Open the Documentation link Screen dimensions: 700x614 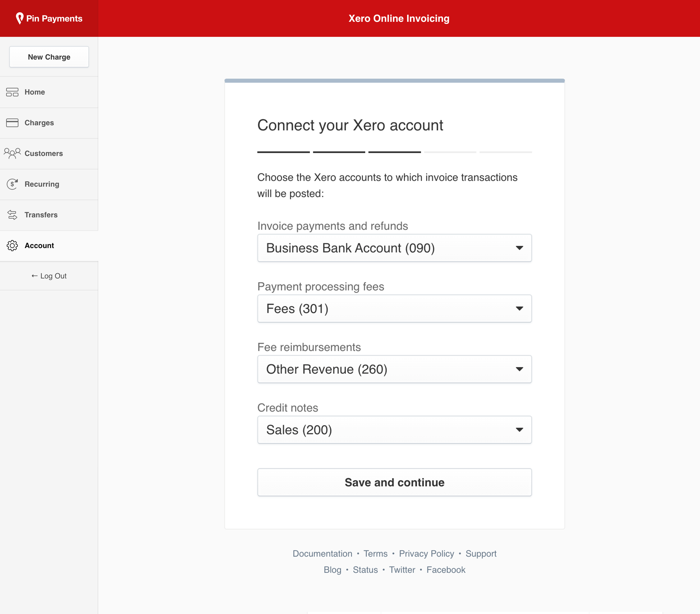(323, 553)
